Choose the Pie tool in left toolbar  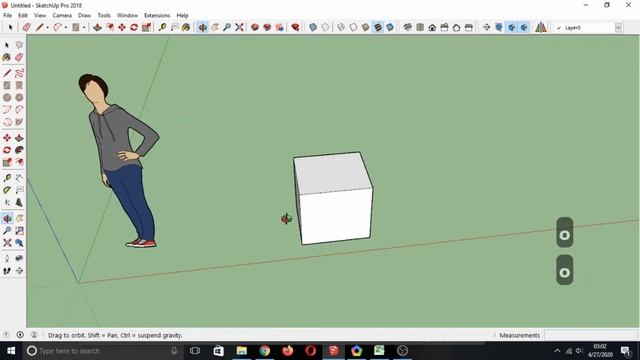pyautogui.click(x=19, y=122)
